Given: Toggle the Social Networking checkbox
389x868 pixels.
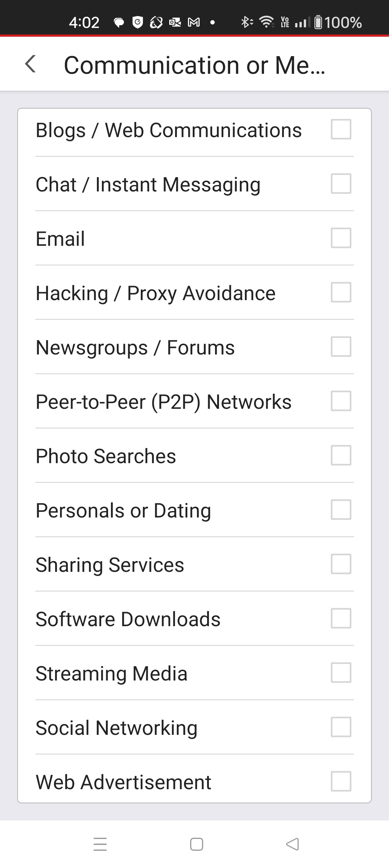Looking at the screenshot, I should [341, 727].
